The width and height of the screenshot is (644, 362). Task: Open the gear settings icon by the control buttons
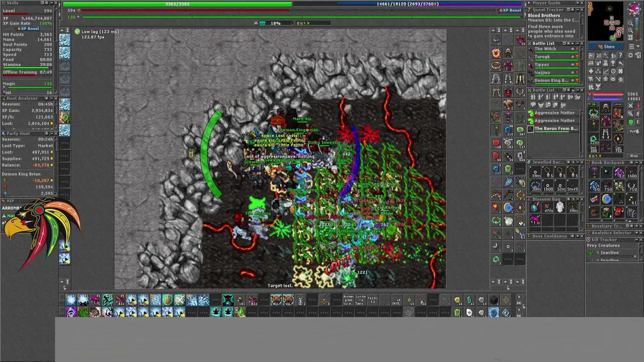coord(630,55)
